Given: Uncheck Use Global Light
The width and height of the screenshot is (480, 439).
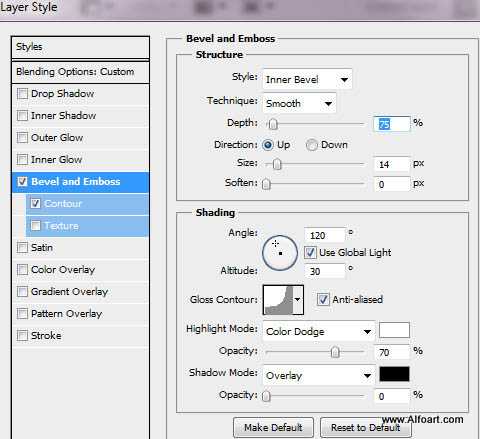Looking at the screenshot, I should tap(310, 253).
